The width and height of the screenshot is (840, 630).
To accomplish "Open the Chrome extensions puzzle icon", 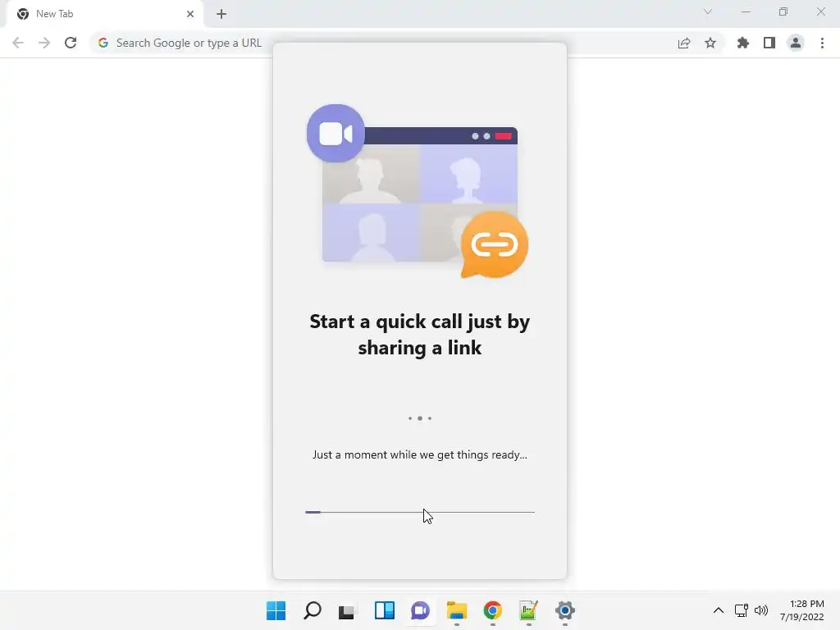I will (x=742, y=43).
